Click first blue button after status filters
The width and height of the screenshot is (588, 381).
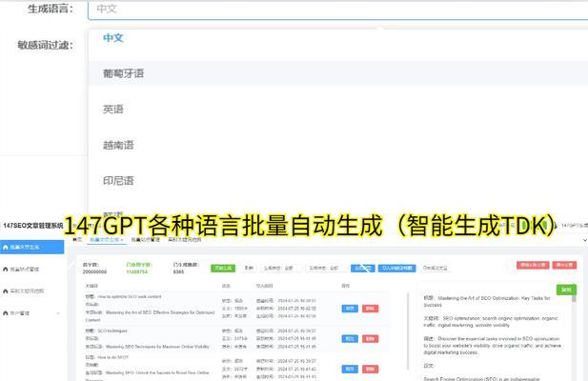(x=363, y=269)
